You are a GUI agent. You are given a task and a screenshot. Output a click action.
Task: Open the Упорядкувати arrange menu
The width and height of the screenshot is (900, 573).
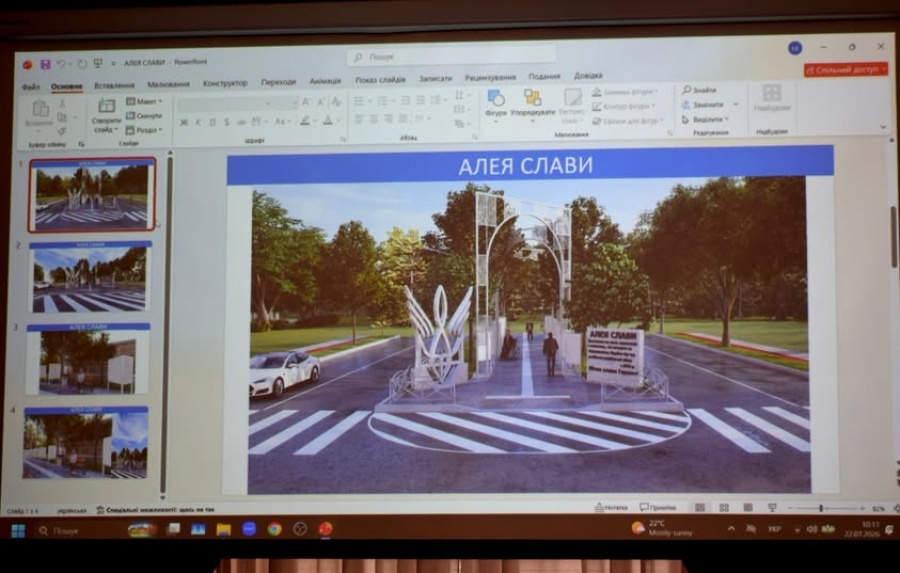(x=532, y=104)
